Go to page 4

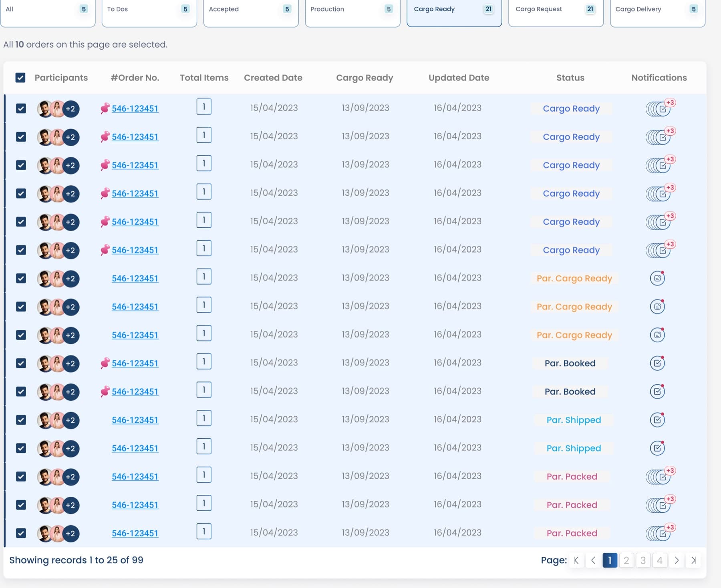pyautogui.click(x=660, y=560)
